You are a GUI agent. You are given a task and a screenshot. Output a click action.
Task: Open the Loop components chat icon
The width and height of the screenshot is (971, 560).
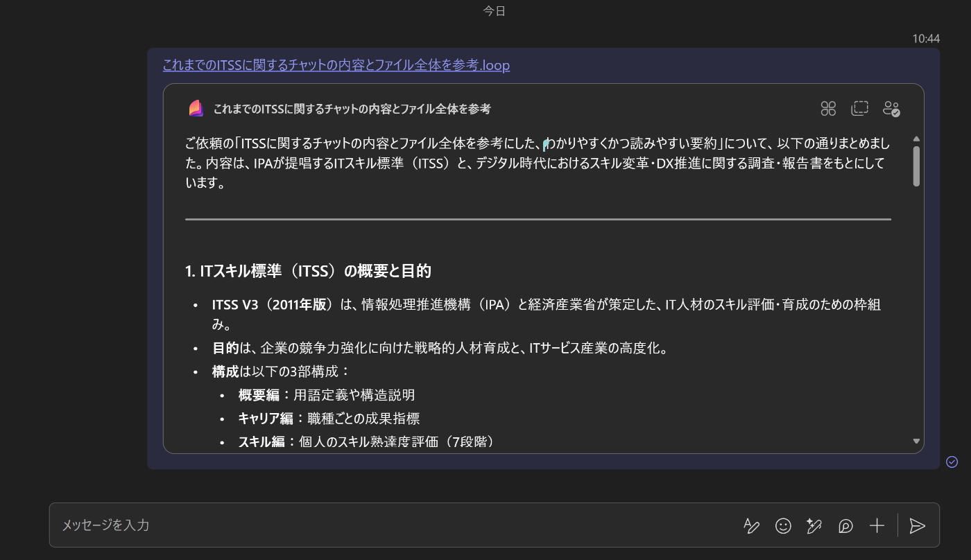pyautogui.click(x=845, y=526)
